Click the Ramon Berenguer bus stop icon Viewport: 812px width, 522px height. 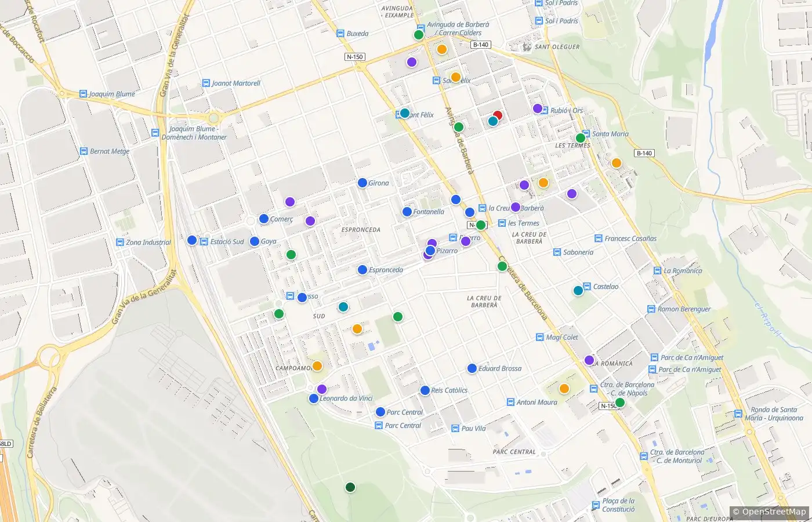pyautogui.click(x=651, y=309)
